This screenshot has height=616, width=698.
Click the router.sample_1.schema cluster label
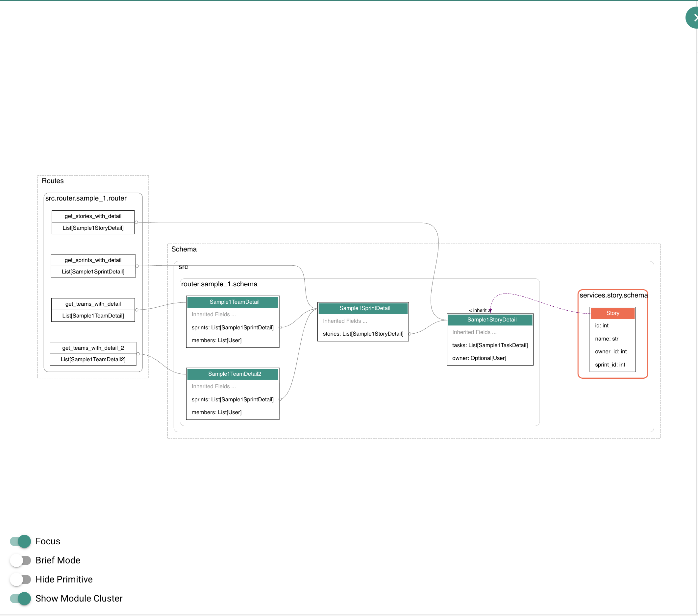point(219,284)
